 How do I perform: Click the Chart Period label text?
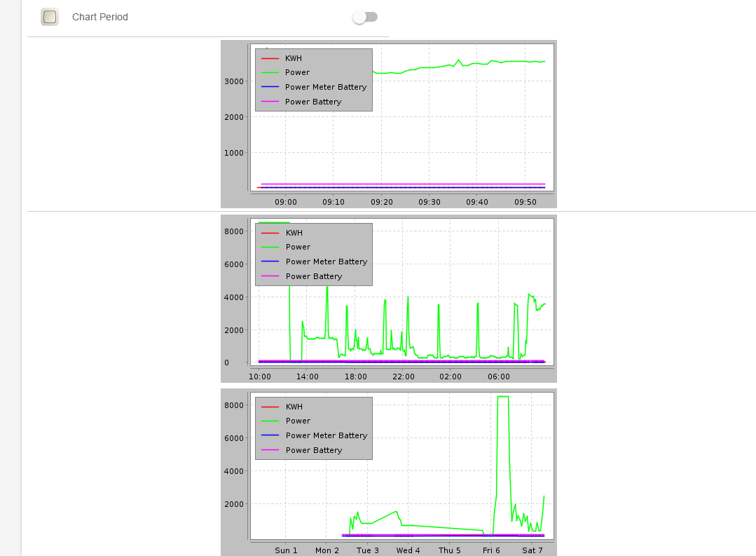click(x=99, y=17)
